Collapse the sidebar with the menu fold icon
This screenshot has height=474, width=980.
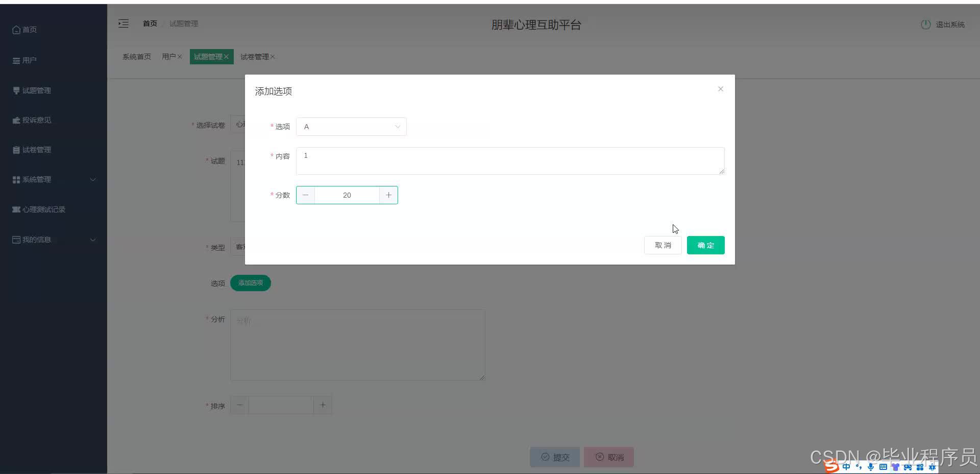click(x=124, y=23)
